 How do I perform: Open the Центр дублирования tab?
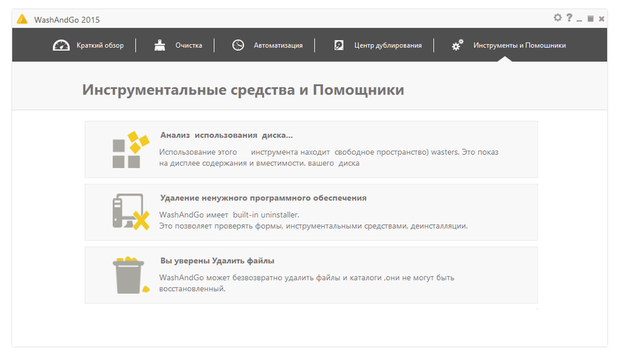coord(378,45)
